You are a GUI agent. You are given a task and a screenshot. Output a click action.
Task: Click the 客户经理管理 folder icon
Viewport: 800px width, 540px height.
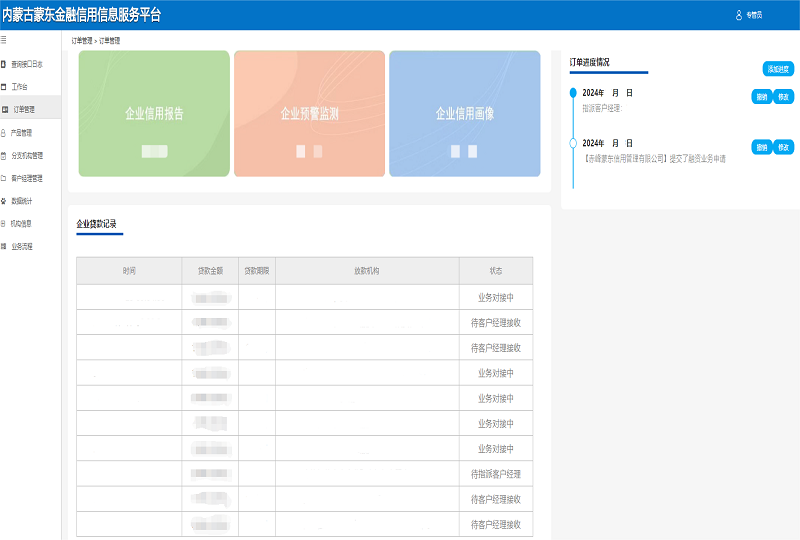[x=4, y=178]
